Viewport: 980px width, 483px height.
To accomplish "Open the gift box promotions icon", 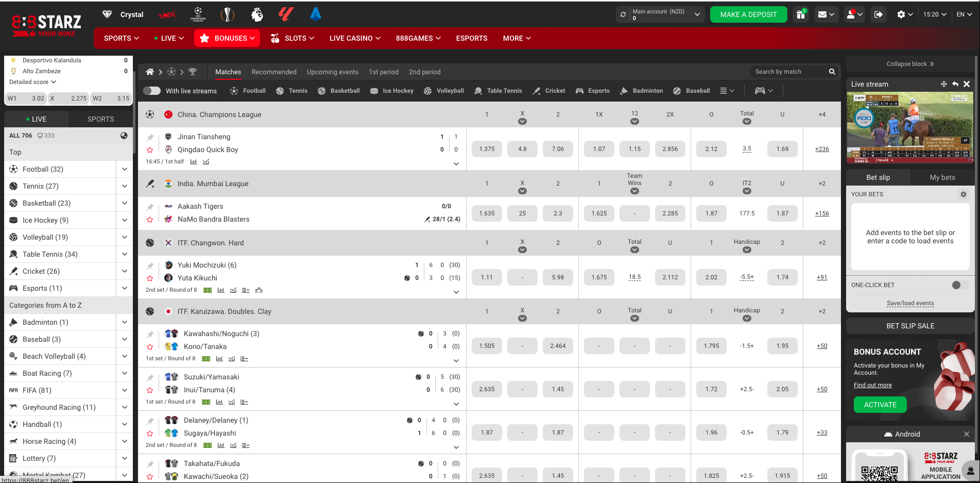I will [x=801, y=14].
